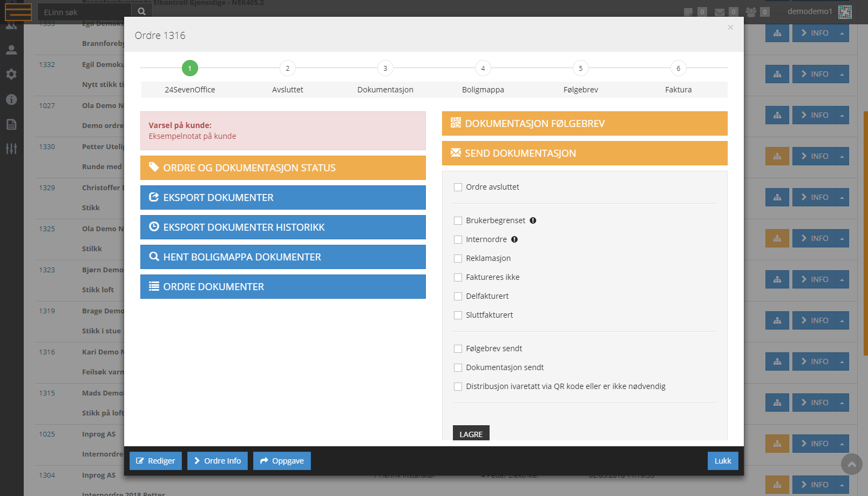Go to step 3 Dokumentasjon
Image resolution: width=868 pixels, height=496 pixels.
385,69
